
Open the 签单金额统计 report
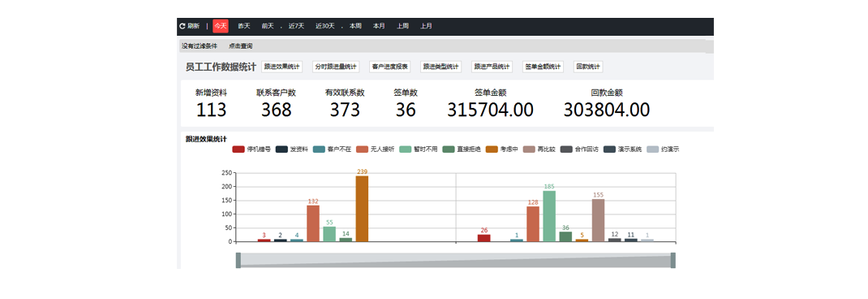[x=543, y=67]
